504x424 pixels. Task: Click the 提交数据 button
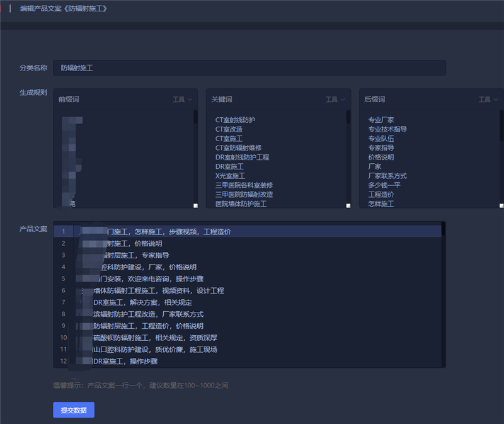(74, 410)
